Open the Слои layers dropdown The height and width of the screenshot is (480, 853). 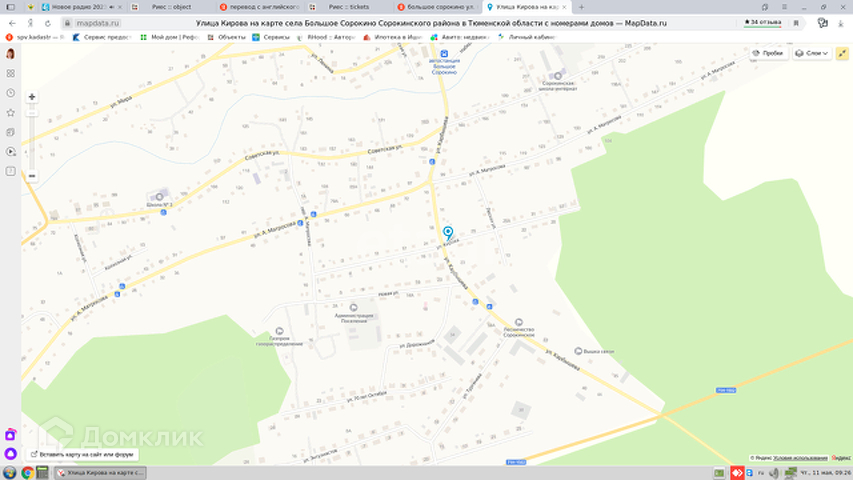pos(811,53)
